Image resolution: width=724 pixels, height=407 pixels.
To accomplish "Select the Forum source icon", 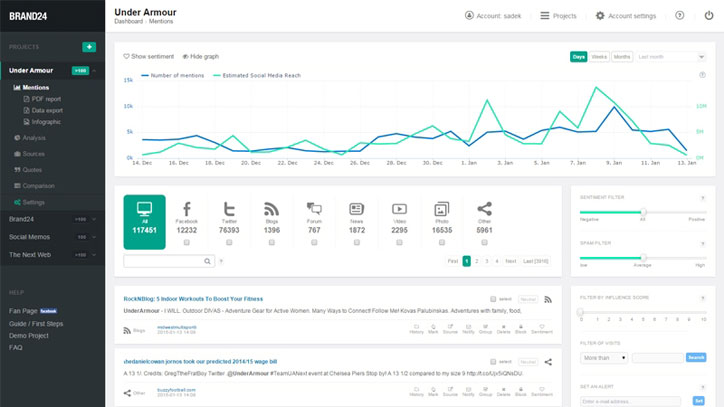I will pos(314,209).
